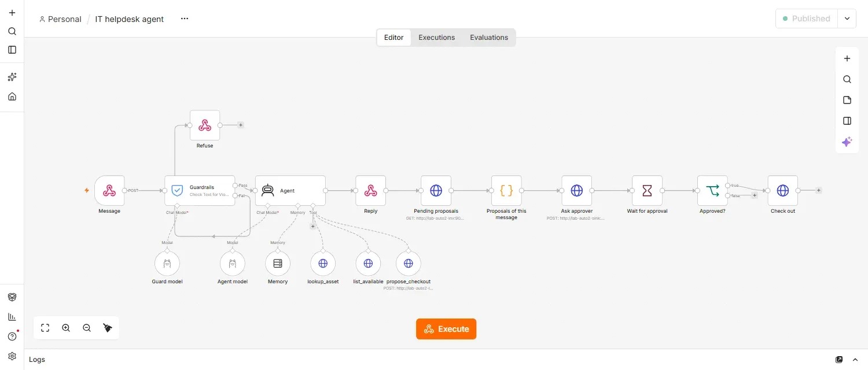Select the lookup_asset tool node
Viewport: 868px width, 370px height.
323,264
